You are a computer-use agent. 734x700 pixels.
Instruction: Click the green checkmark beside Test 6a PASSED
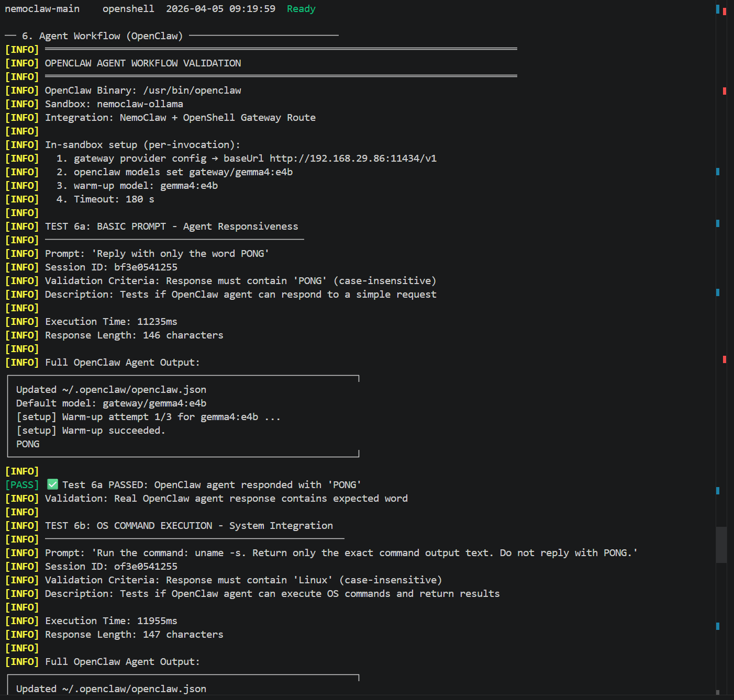tap(52, 484)
